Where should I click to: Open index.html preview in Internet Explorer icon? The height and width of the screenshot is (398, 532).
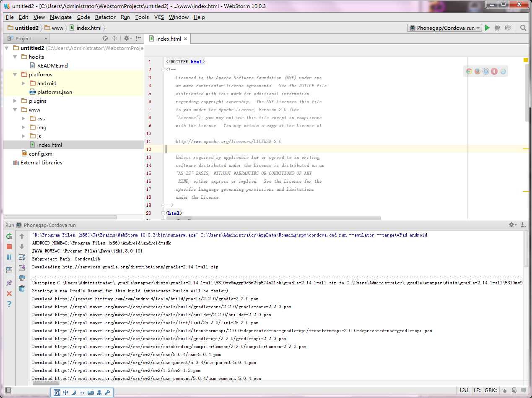coord(503,71)
